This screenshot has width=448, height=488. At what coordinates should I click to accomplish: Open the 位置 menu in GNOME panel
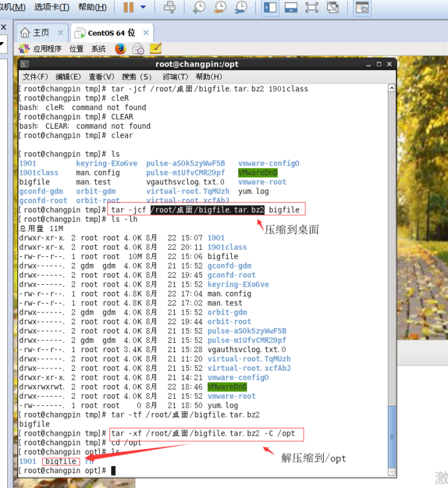click(x=76, y=49)
